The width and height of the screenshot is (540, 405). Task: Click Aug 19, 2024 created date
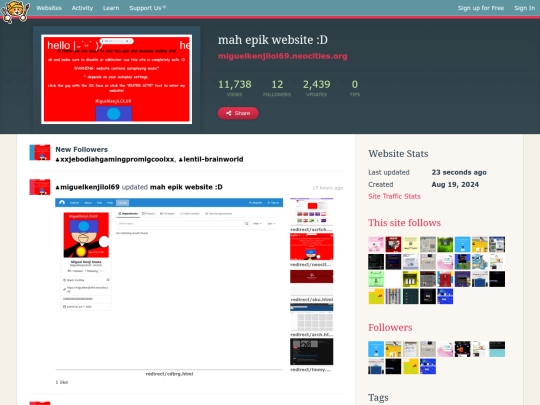(x=455, y=185)
